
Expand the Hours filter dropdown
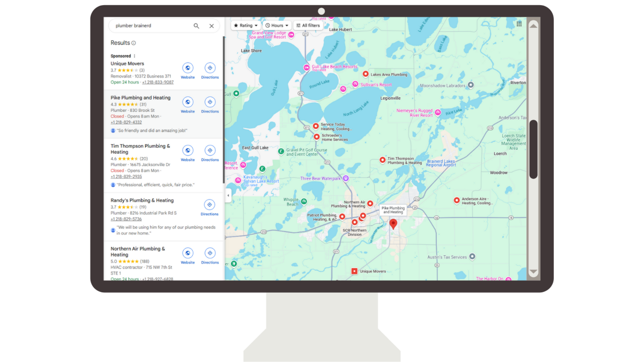[x=277, y=25]
